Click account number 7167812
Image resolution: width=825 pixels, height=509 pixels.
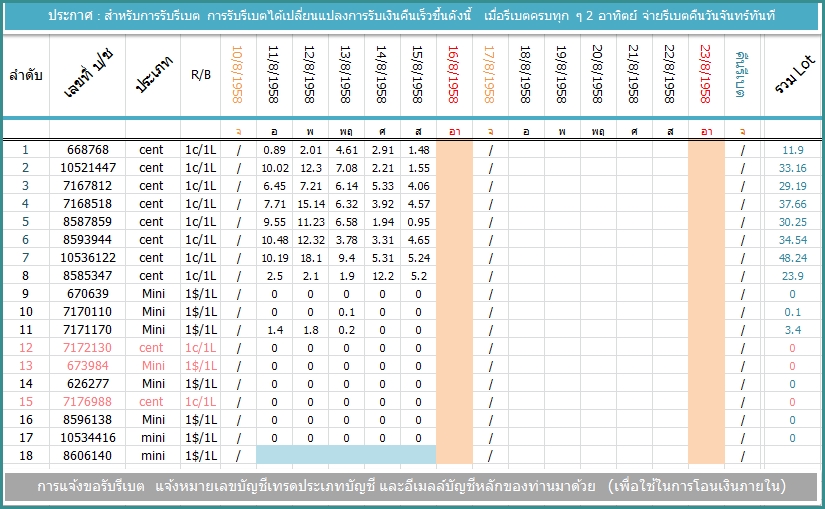click(88, 186)
